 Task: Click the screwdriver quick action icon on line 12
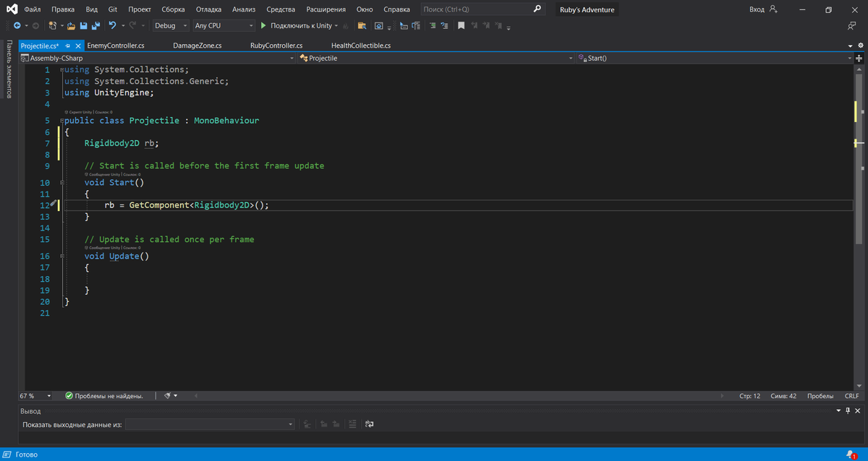pos(54,204)
